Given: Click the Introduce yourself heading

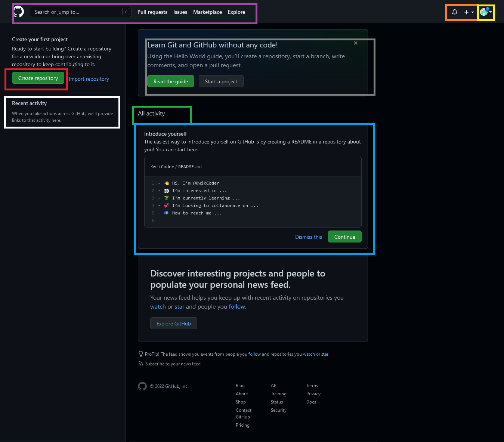Looking at the screenshot, I should (x=166, y=134).
